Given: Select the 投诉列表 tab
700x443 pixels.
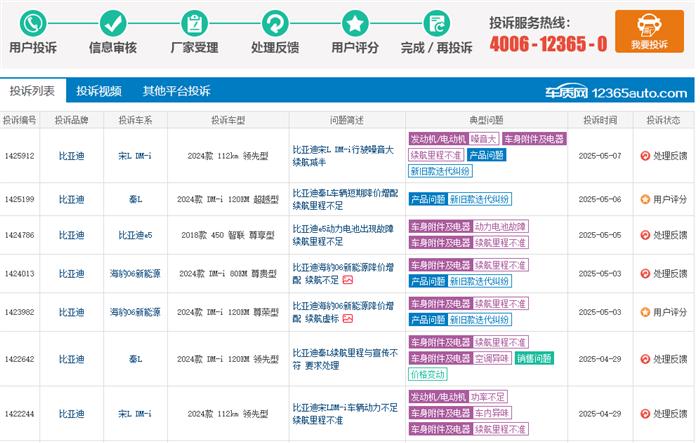Looking at the screenshot, I should click(x=33, y=91).
